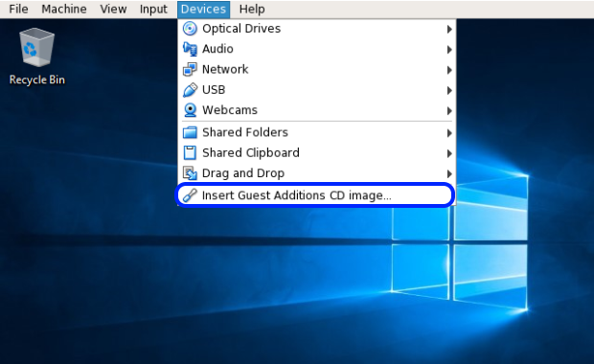Expand the Optical Drives submenu arrow
Viewport: 594px width, 364px height.
449,29
